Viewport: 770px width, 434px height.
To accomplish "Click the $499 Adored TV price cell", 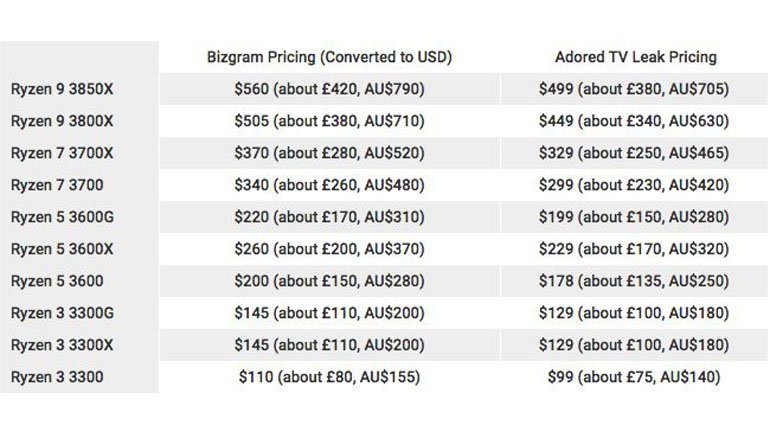I will pyautogui.click(x=636, y=89).
